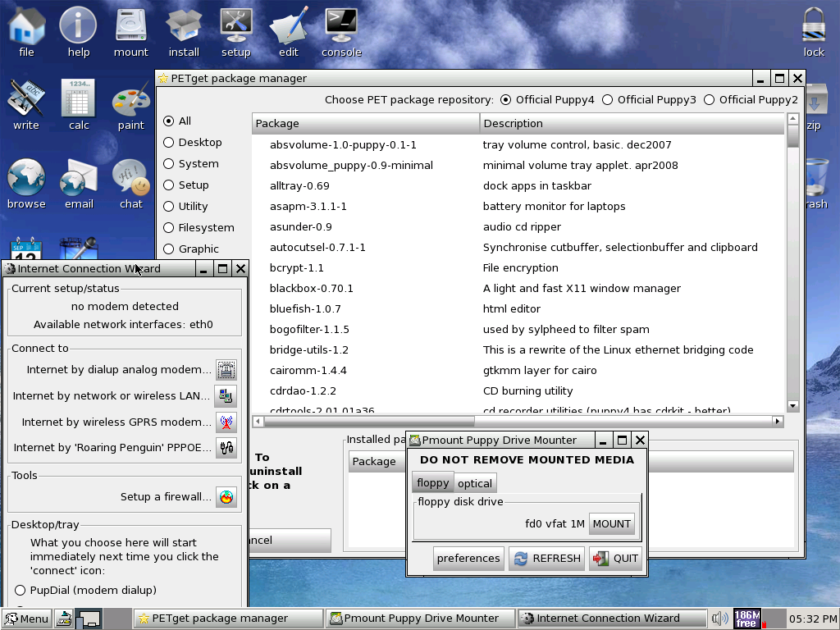Click the 05:32 PM clock in tray

812,619
